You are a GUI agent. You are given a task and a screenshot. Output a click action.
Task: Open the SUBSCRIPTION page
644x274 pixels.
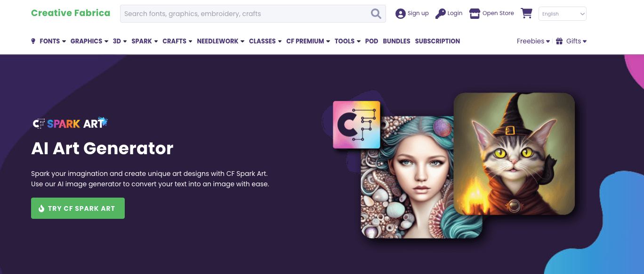437,41
